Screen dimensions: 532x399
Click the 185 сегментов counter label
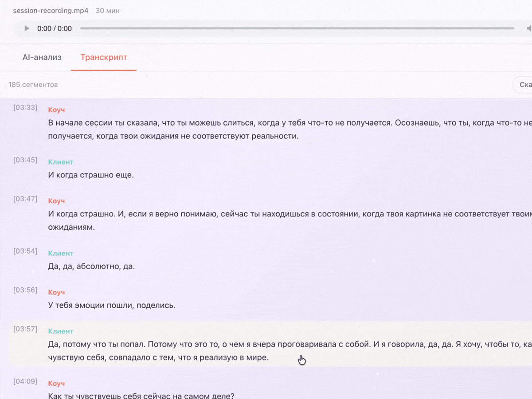click(33, 84)
